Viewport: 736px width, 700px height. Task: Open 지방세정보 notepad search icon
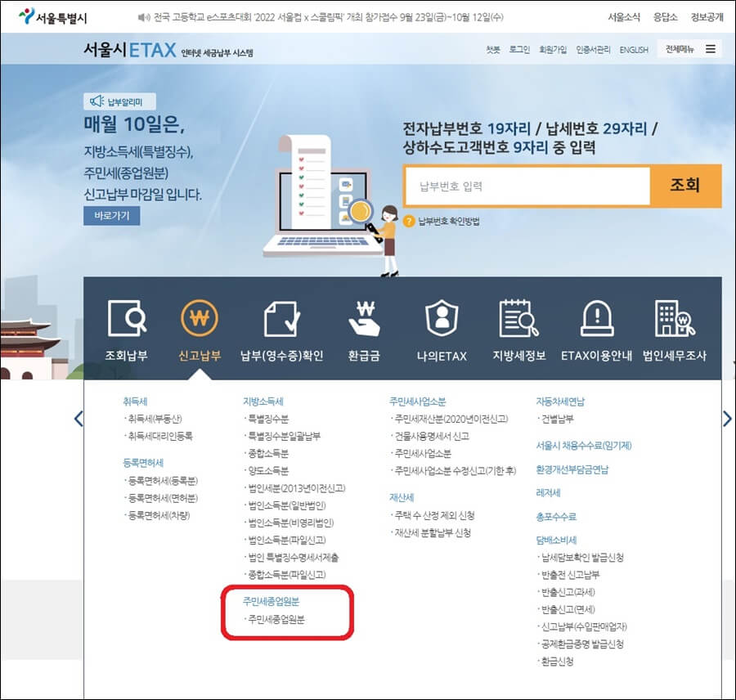tap(518, 318)
